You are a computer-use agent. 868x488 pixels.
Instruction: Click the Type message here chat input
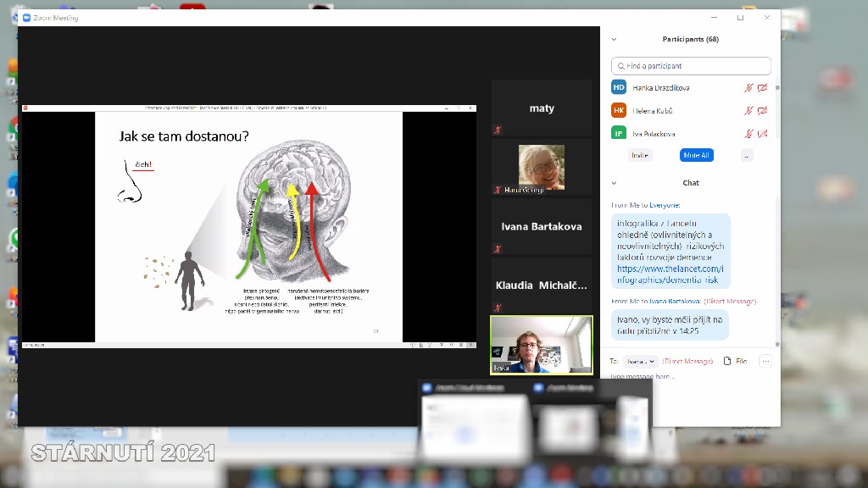678,376
